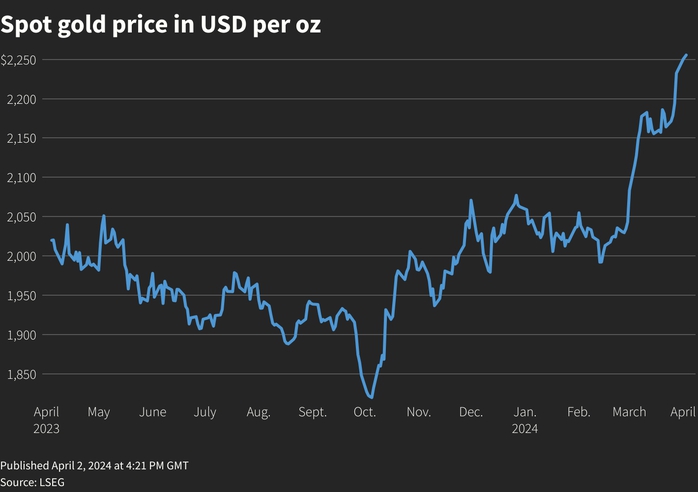Select the Aug. x-axis label

pyautogui.click(x=259, y=412)
